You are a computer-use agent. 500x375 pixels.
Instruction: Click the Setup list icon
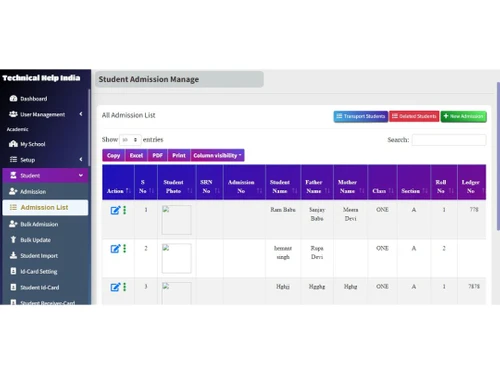point(13,159)
